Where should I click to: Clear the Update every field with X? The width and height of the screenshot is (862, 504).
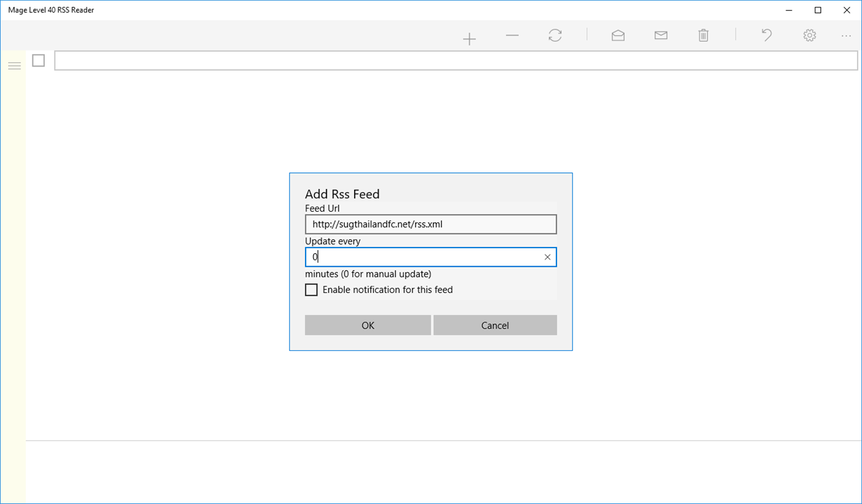548,257
